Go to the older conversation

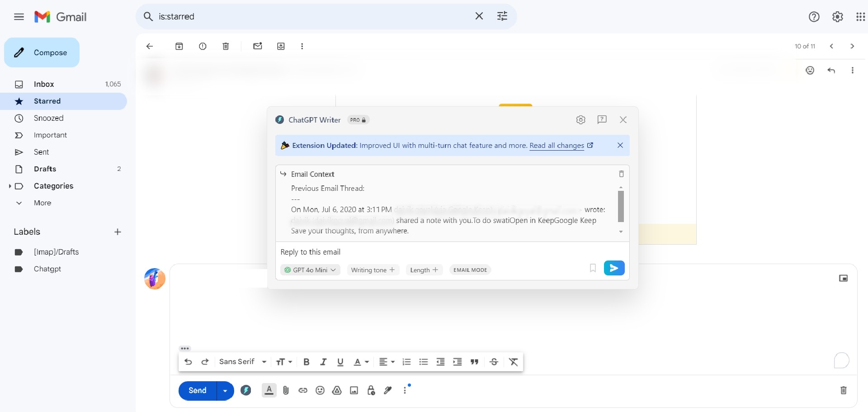pos(852,46)
